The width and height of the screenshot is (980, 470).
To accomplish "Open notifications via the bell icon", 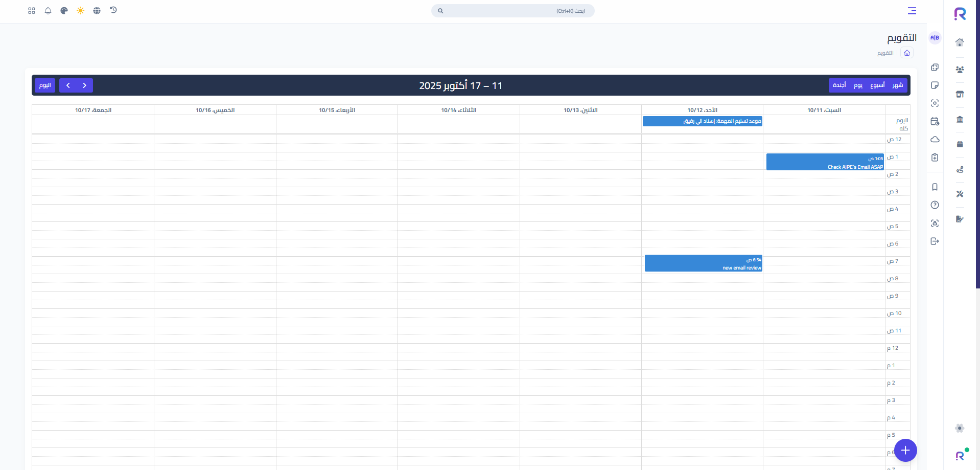I will coord(48,10).
